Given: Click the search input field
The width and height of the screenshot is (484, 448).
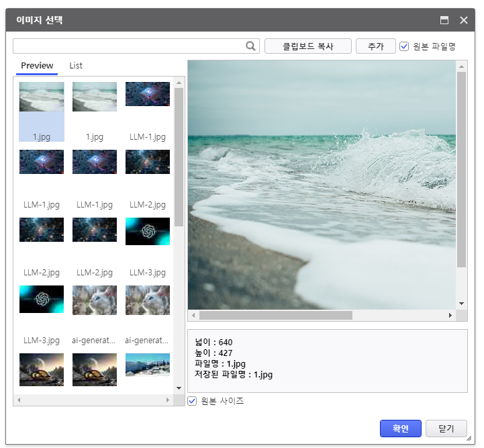Looking at the screenshot, I should [x=129, y=46].
